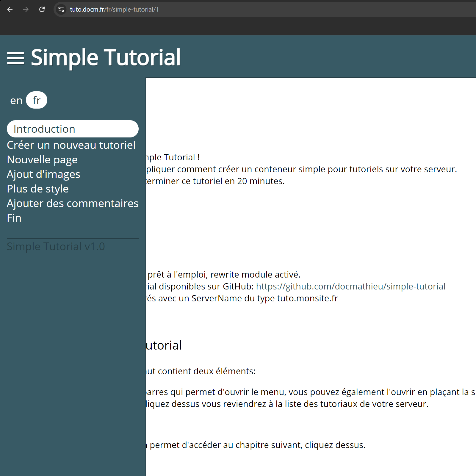
Task: Open "Ajouter des commentaires" chapter
Action: click(x=72, y=203)
